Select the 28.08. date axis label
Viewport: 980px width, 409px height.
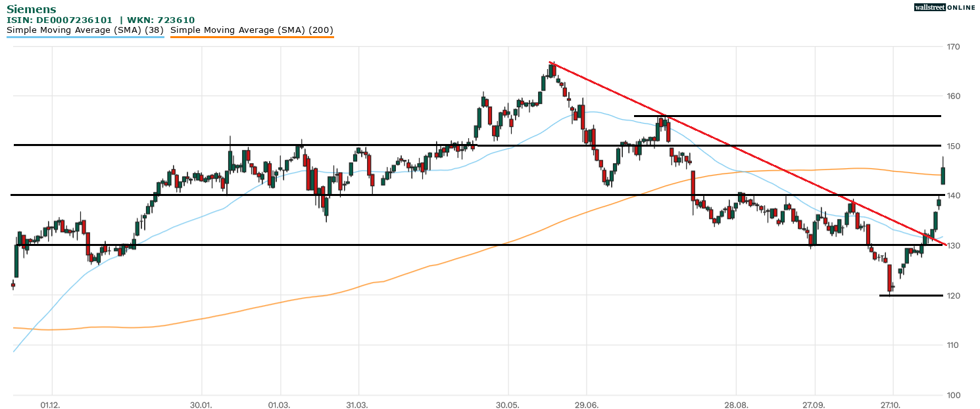click(736, 404)
